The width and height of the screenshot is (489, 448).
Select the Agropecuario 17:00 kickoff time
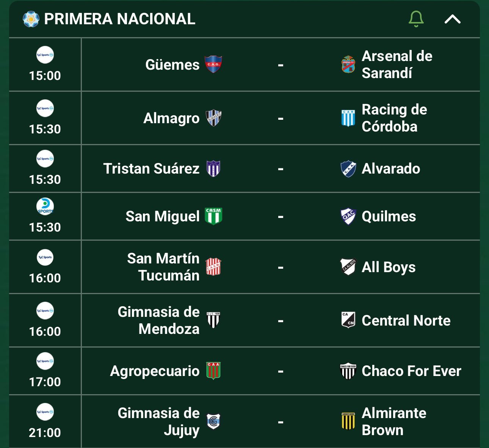(x=45, y=382)
